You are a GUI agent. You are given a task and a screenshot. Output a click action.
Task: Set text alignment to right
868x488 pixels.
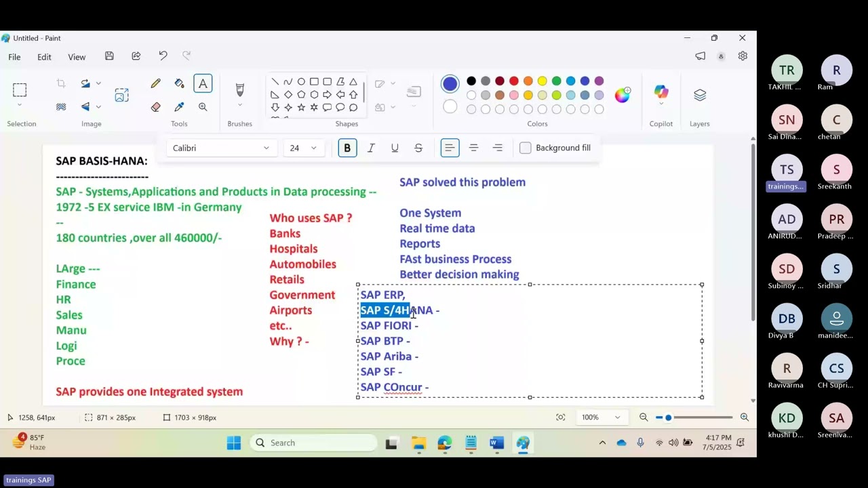(498, 148)
